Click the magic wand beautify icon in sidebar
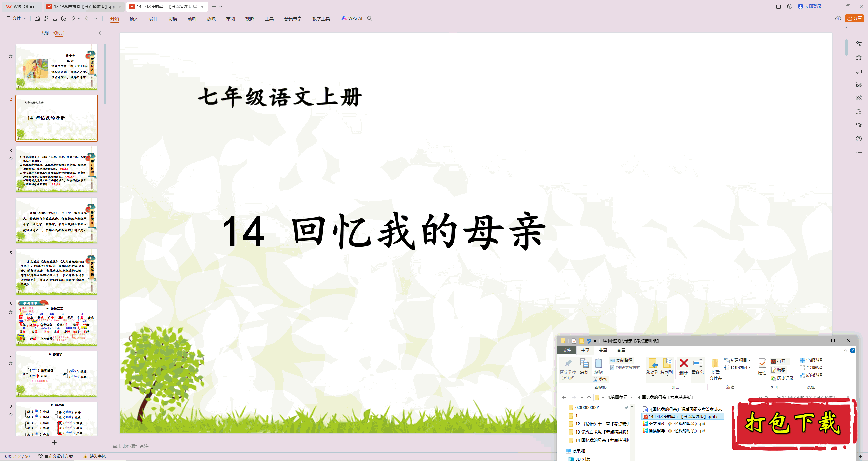868x461 pixels. [x=859, y=98]
